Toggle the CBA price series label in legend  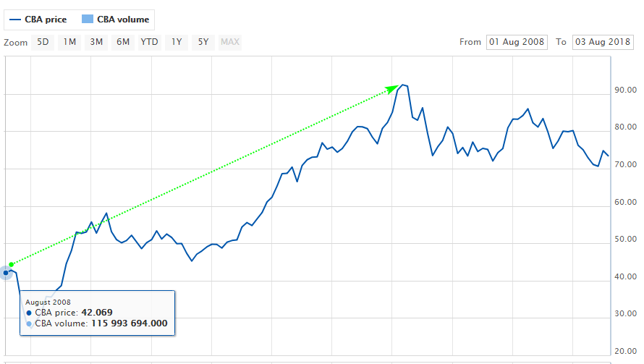pyautogui.click(x=46, y=20)
